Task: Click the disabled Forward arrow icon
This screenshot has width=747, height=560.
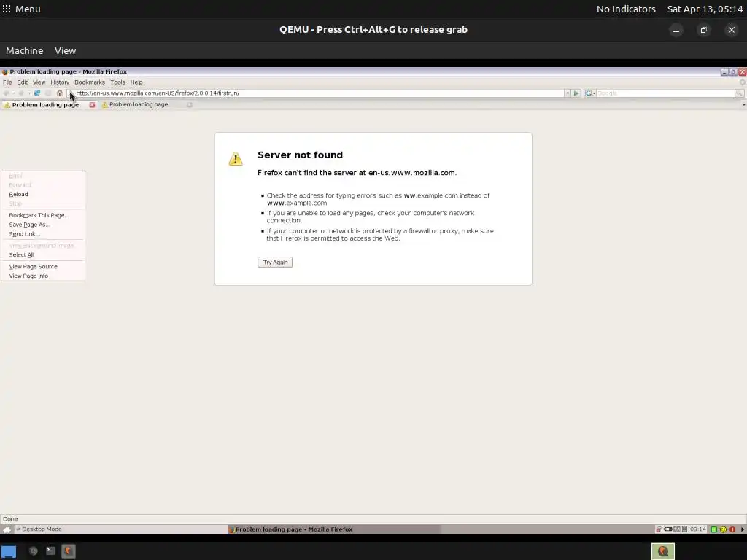Action: coord(21,93)
